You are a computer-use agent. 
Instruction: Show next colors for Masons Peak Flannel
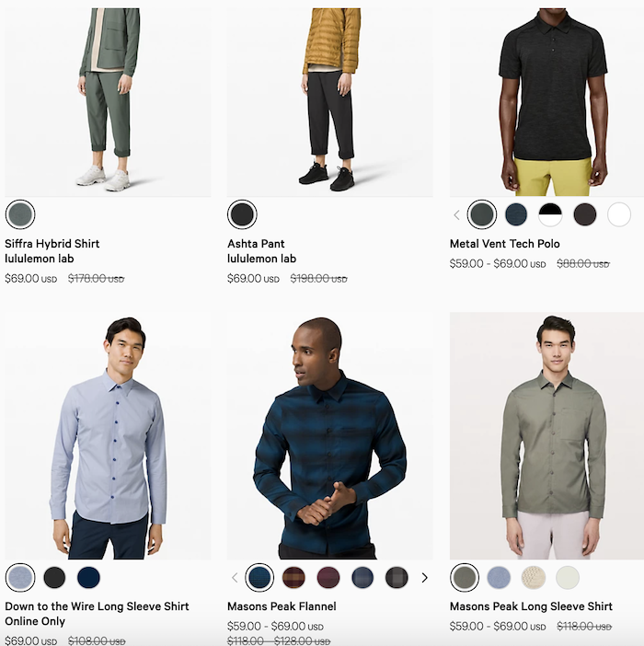[x=424, y=578]
